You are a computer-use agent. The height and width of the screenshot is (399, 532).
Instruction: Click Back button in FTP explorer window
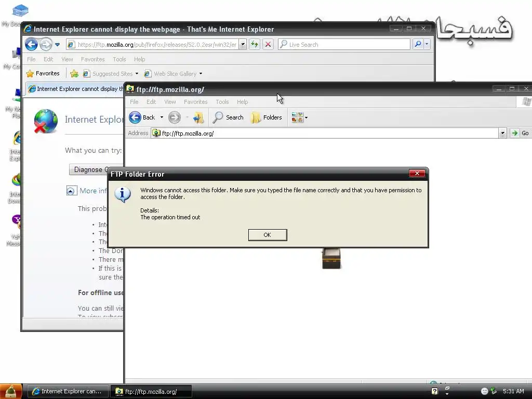coord(142,117)
